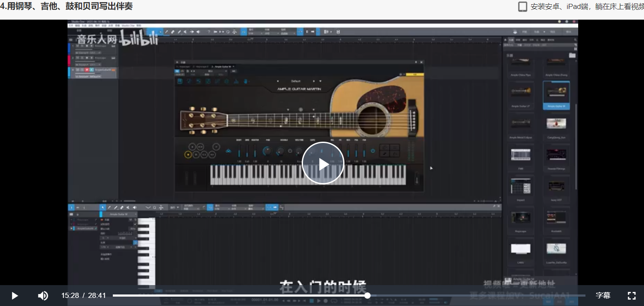
Task: Open the 安装安卓、iPad端 link
Action: point(587,6)
